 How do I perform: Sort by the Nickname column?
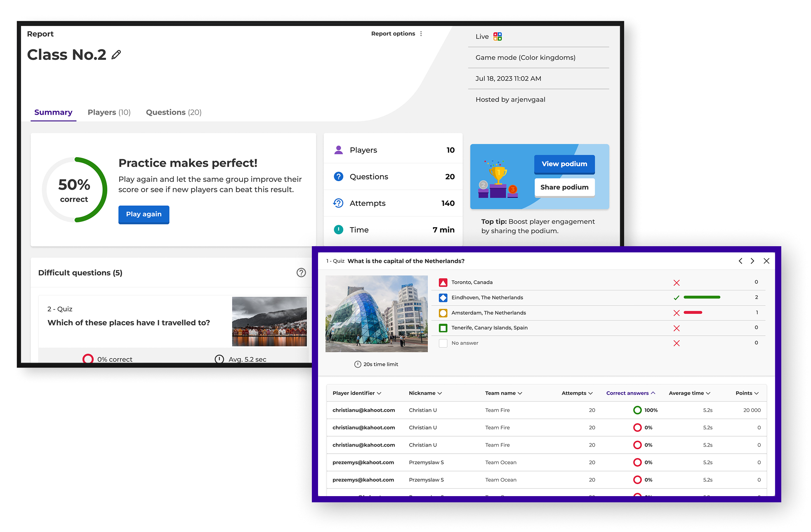[x=425, y=393]
